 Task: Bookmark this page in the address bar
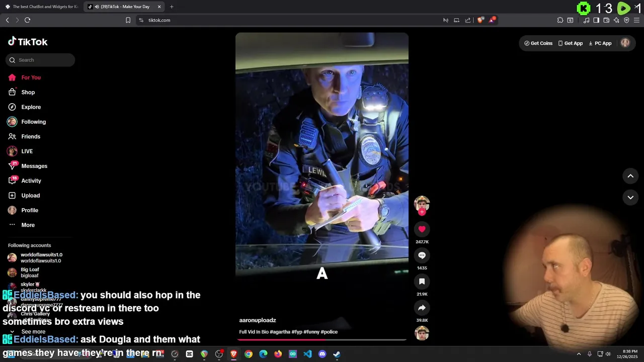pyautogui.click(x=128, y=20)
